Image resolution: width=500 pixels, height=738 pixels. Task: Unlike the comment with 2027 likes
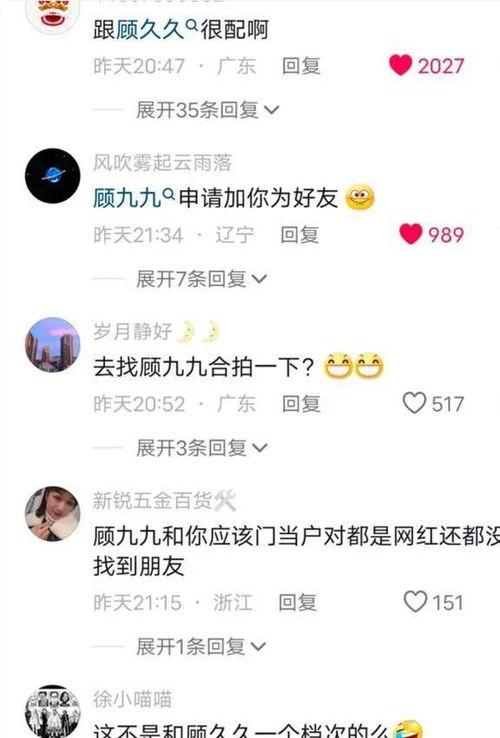point(401,65)
